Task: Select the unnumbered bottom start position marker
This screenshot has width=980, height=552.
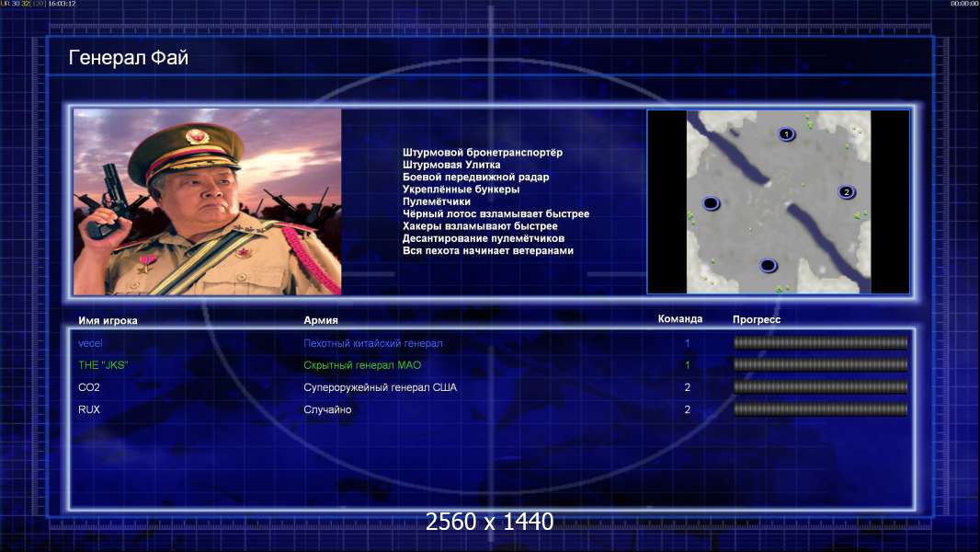Action: 768,266
